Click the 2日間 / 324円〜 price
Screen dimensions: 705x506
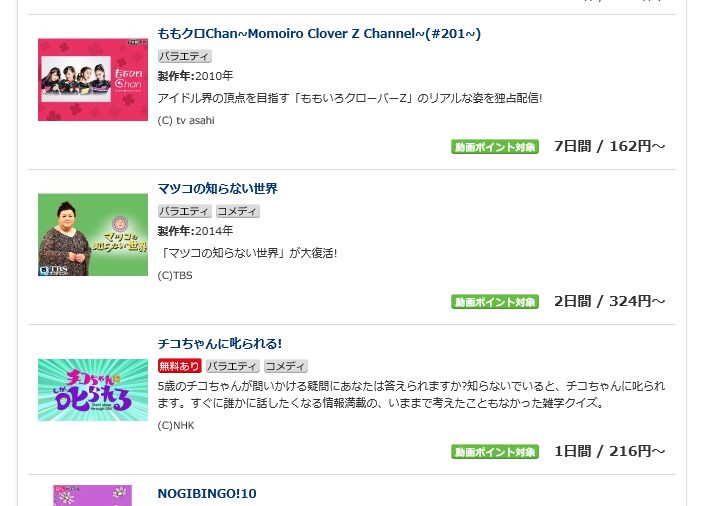coord(609,301)
